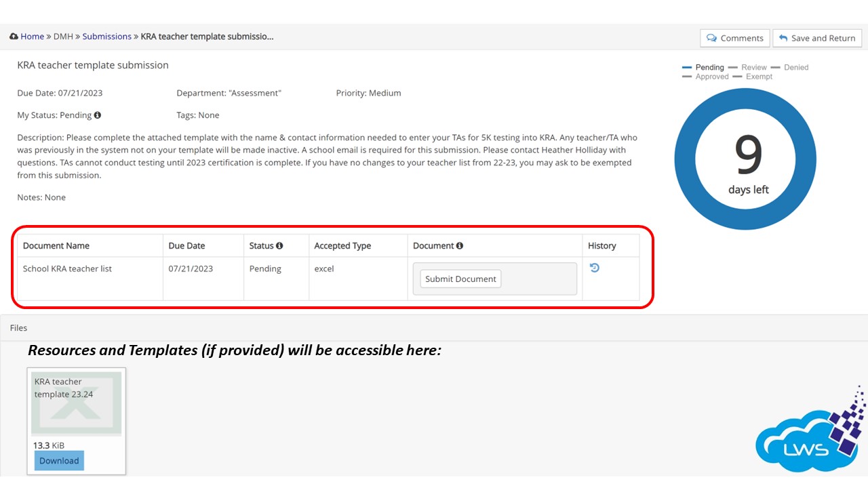Viewport: 868px width, 488px height.
Task: Open Submissions breadcrumb link
Action: [x=106, y=37]
